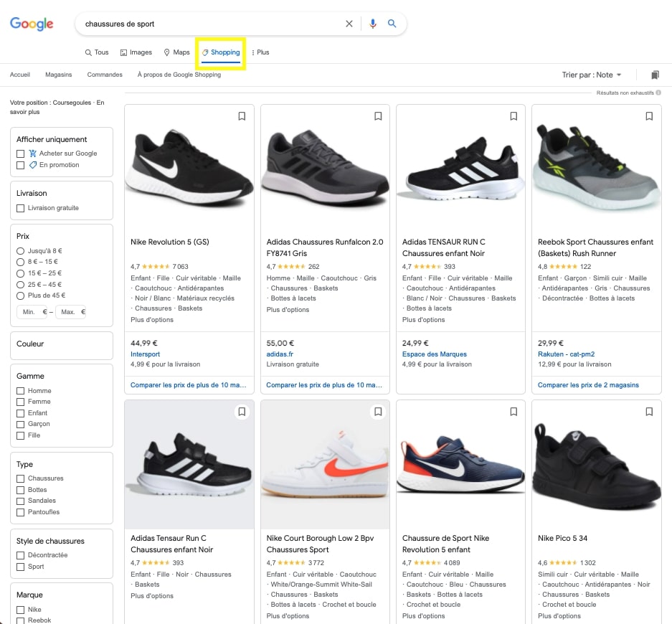The height and width of the screenshot is (624, 672).
Task: Check the Sport style filter
Action: click(20, 567)
